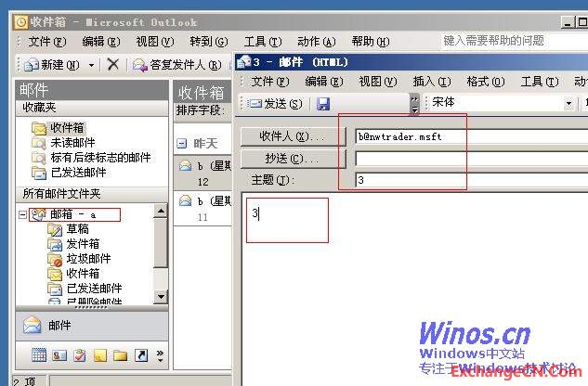Screen dimensions: 588x386
Task: Open the Shortcuts icon in navigation pane
Action: [x=140, y=355]
